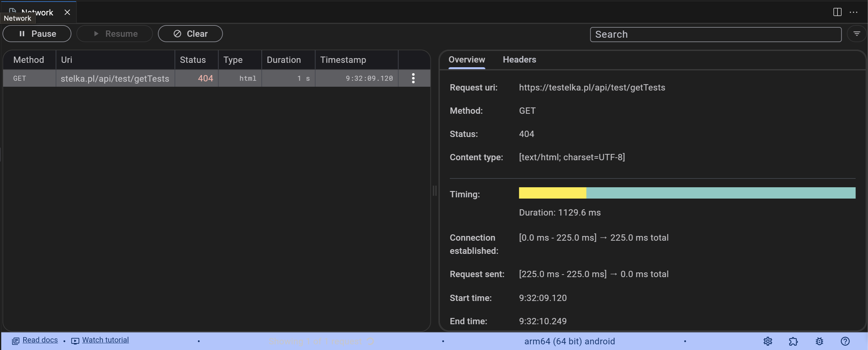Sort requests by Duration column header
Image resolution: width=868 pixels, height=350 pixels.
(284, 60)
